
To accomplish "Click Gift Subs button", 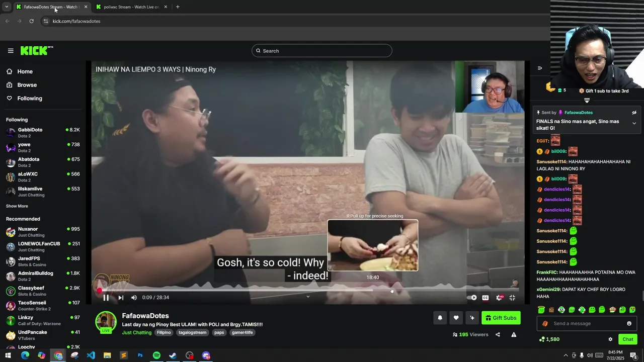I will [x=501, y=318].
